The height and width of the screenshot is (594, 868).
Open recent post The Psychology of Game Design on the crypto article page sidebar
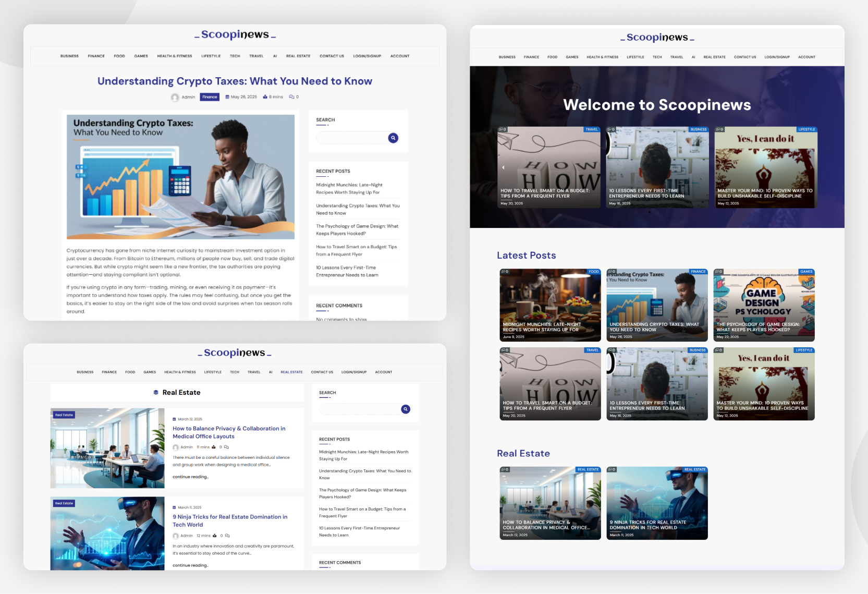pyautogui.click(x=357, y=229)
